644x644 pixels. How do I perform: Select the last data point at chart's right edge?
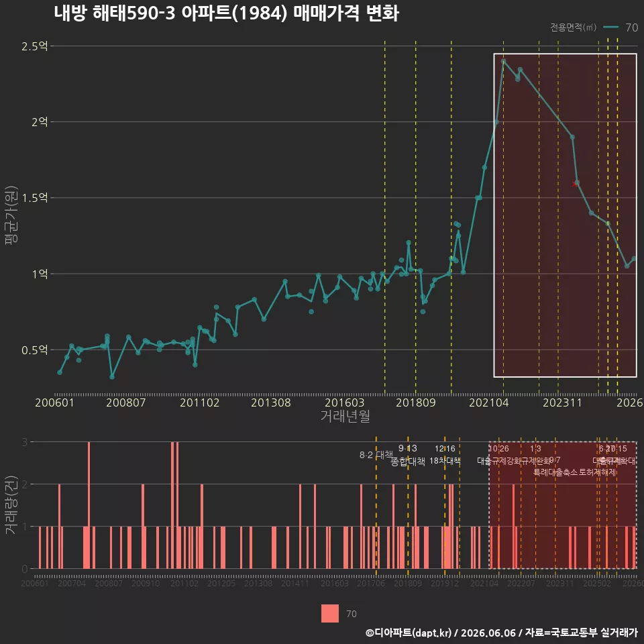[634, 259]
